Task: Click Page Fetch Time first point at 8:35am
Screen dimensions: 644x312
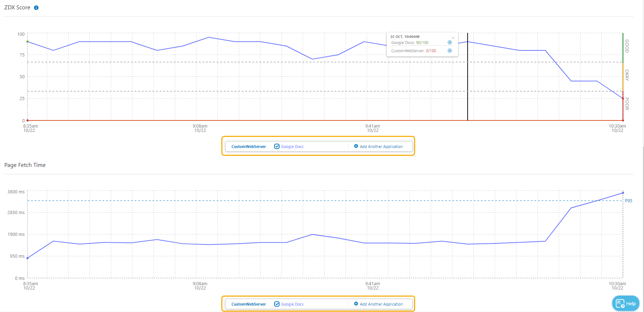Action: [x=27, y=258]
